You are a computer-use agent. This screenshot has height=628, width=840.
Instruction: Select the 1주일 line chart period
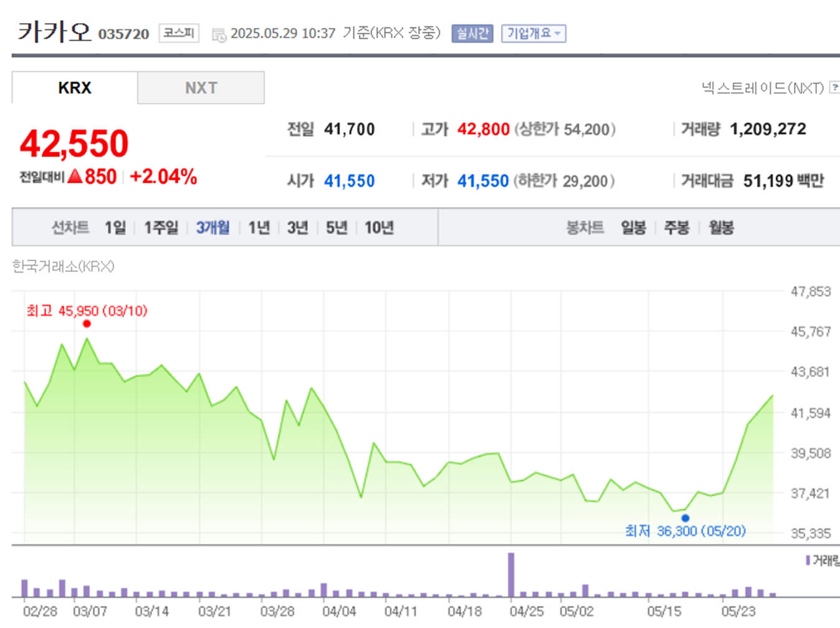pyautogui.click(x=161, y=228)
